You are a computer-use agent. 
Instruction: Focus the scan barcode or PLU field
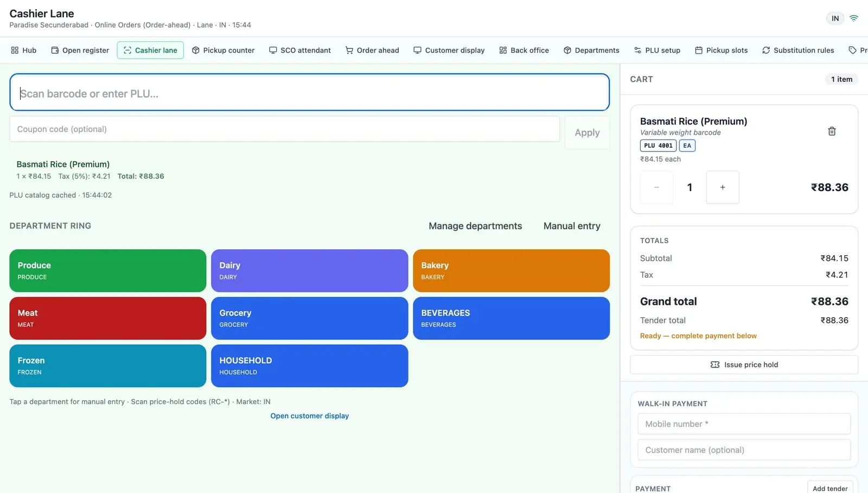(309, 92)
